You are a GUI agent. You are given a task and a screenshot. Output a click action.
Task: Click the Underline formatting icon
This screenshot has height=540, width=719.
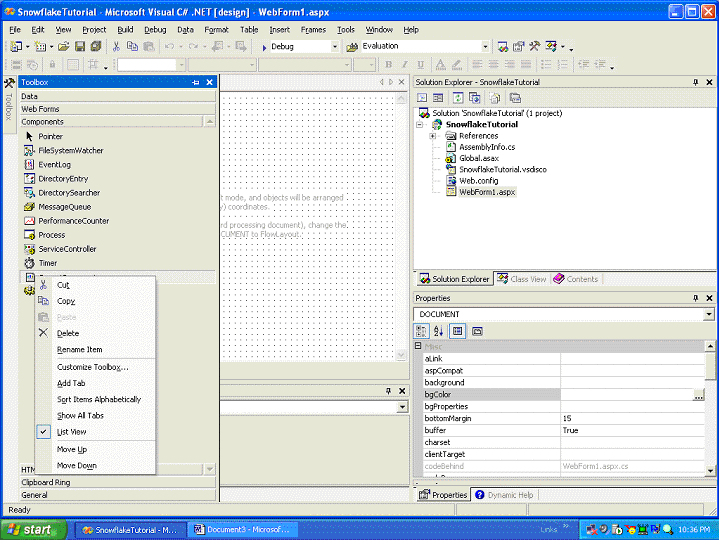420,65
